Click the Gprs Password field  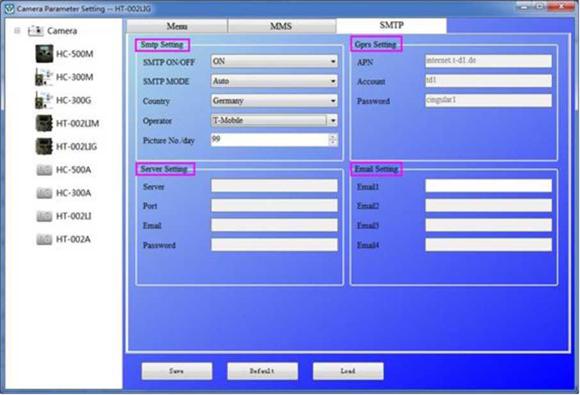point(488,101)
